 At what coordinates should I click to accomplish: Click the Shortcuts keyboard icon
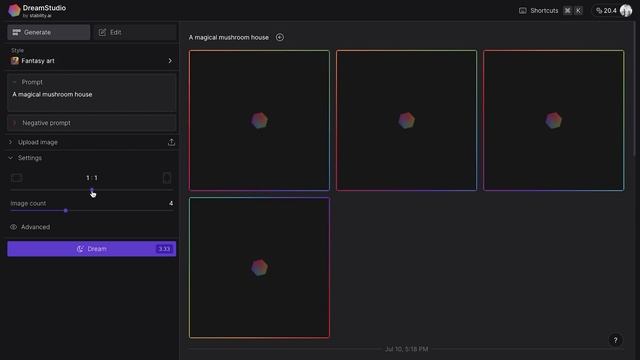coord(522,11)
